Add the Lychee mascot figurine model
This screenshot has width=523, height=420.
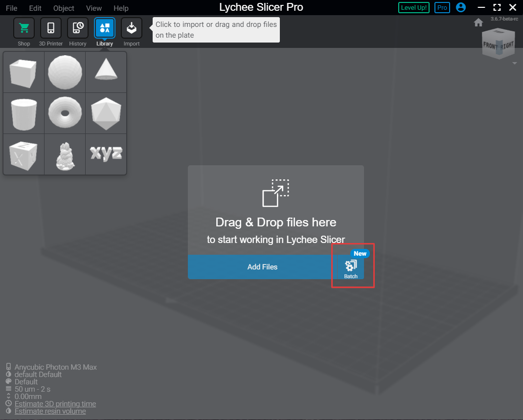[x=65, y=155]
